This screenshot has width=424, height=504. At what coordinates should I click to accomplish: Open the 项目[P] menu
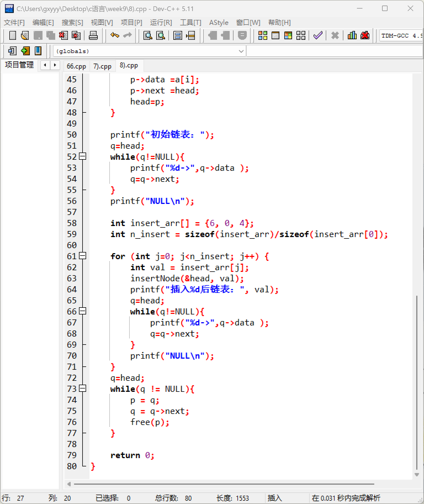point(131,22)
